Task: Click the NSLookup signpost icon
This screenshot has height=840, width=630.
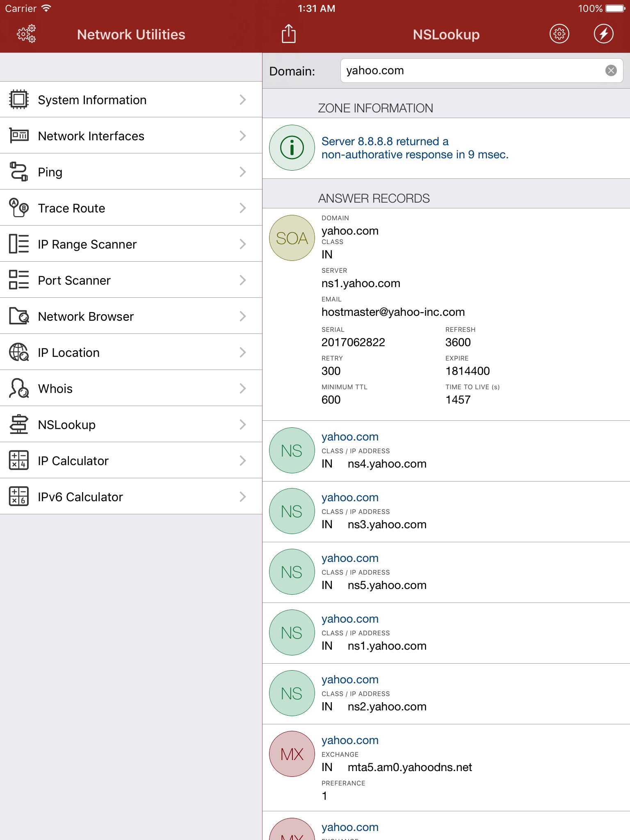Action: pyautogui.click(x=19, y=425)
